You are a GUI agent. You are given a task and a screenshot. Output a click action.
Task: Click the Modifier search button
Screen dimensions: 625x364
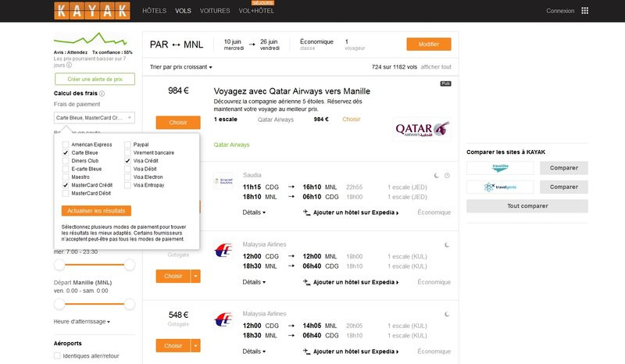429,45
